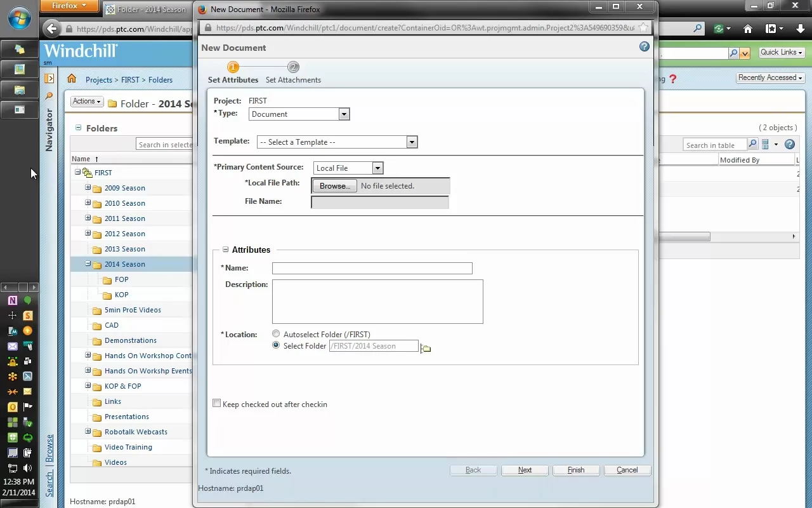The image size is (812, 508).
Task: Click the green sync icon in the Firefox toolbar
Action: tap(719, 29)
